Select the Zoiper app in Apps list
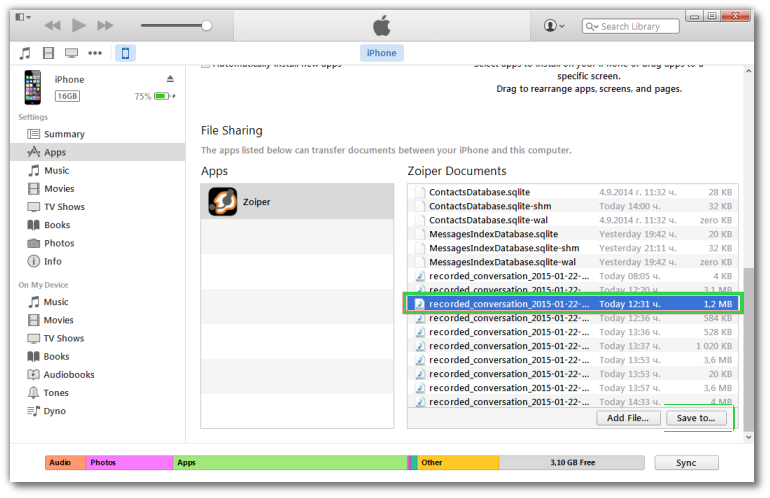The height and width of the screenshot is (498, 770). (x=297, y=201)
